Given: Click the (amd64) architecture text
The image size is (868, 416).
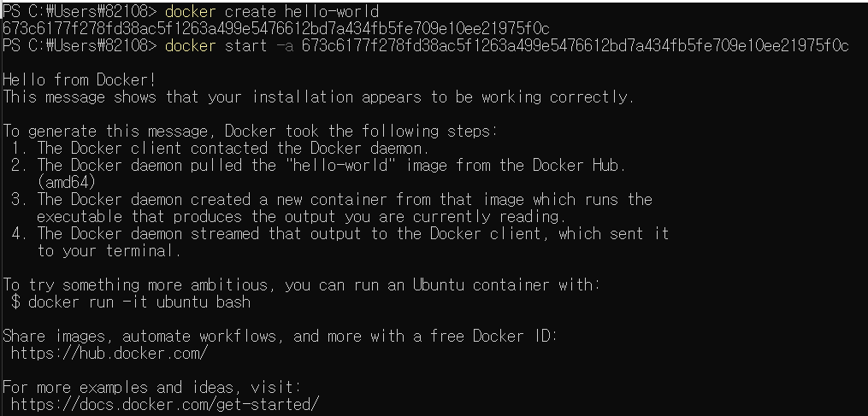Looking at the screenshot, I should tap(67, 182).
